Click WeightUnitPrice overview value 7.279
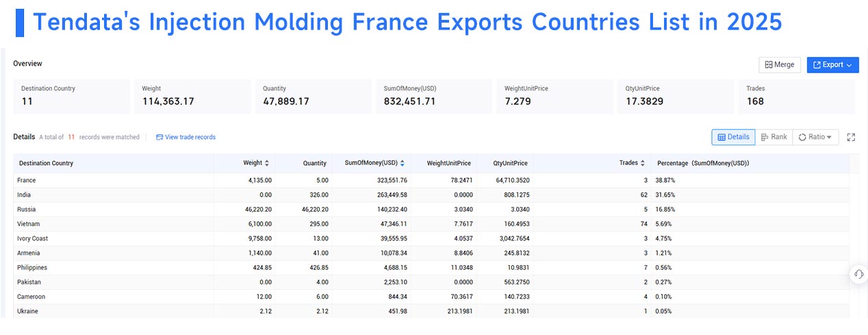This screenshot has height=335, width=868. tap(518, 101)
